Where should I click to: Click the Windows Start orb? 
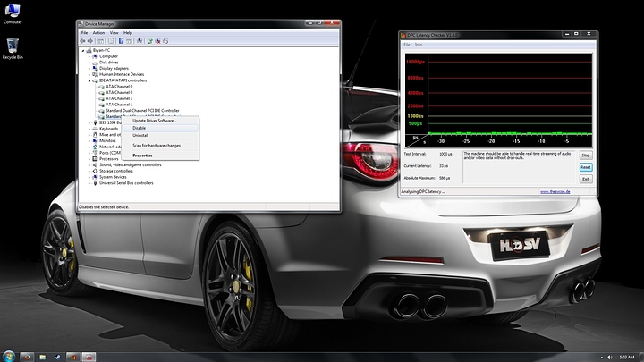coord(7,356)
